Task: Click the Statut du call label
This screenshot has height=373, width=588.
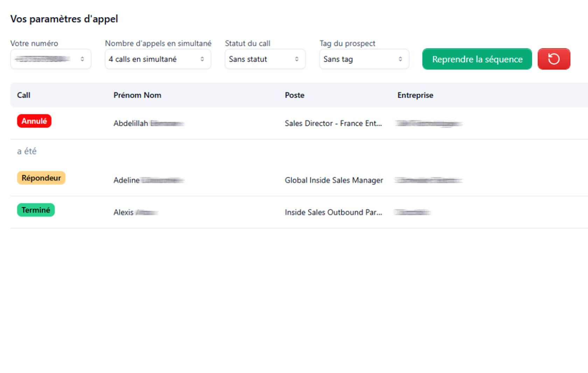Action: [x=247, y=43]
